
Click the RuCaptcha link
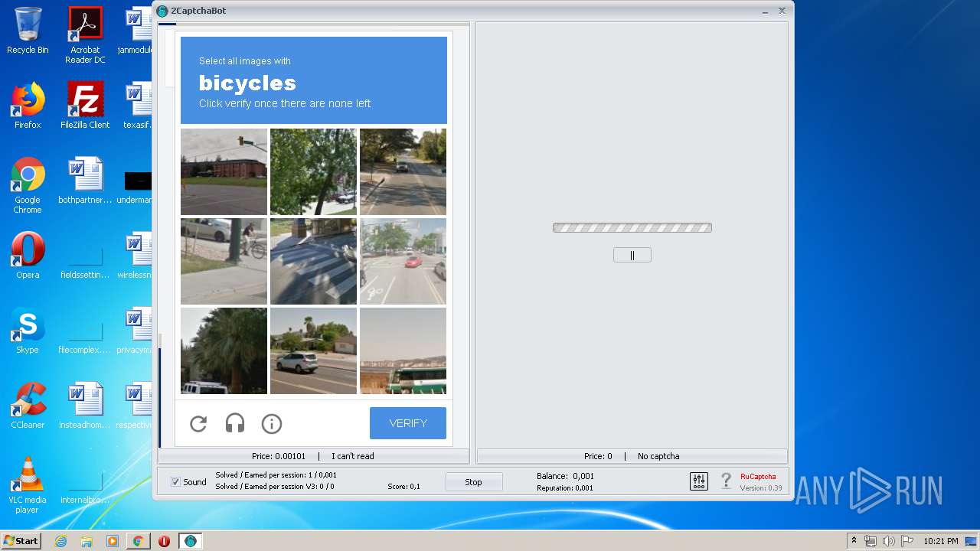coord(758,476)
